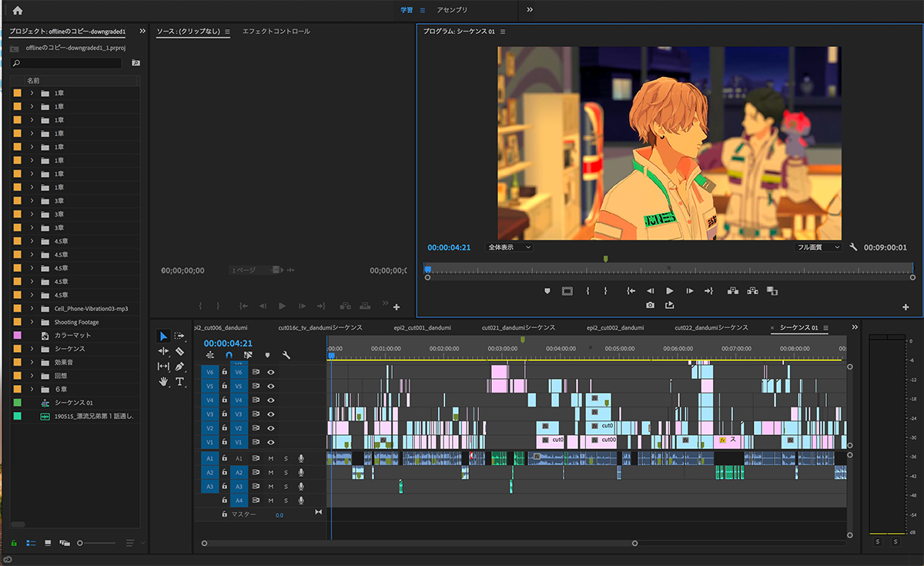Click the timeline wrench settings icon
This screenshot has width=924, height=566.
(286, 356)
